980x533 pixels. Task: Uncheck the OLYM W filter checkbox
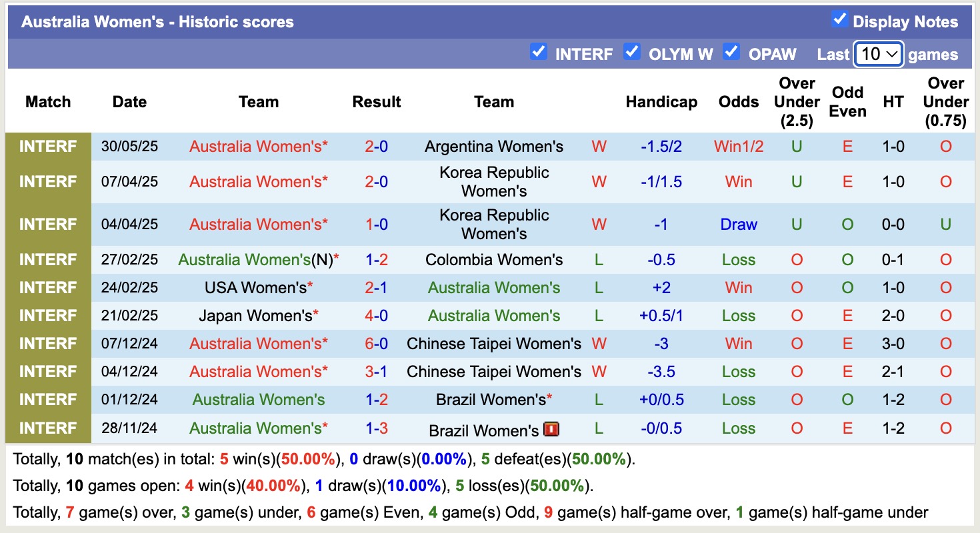tap(632, 52)
